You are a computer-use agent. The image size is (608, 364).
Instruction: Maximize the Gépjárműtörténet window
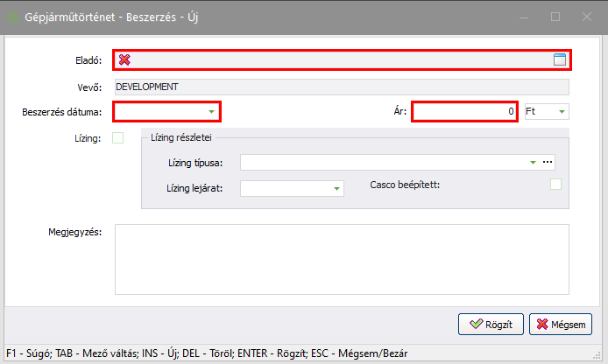555,16
